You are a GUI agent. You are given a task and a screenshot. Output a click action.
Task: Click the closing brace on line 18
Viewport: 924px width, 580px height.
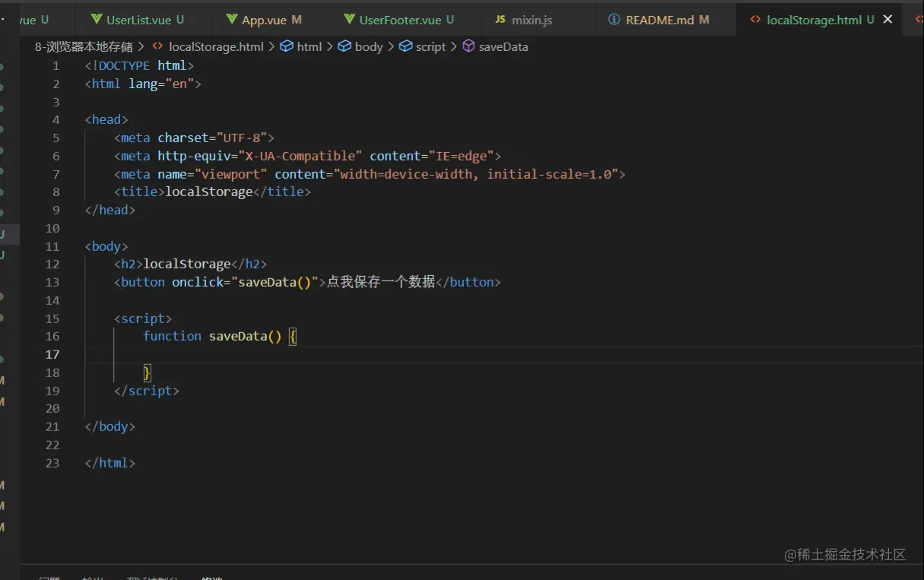click(147, 372)
